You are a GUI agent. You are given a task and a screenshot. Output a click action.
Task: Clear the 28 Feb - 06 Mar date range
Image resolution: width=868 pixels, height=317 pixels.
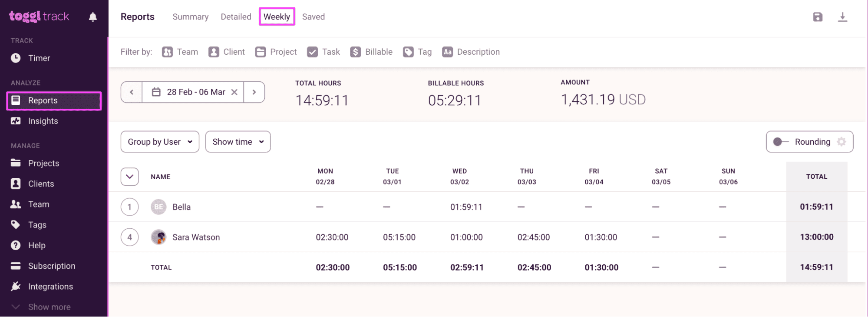pos(234,92)
